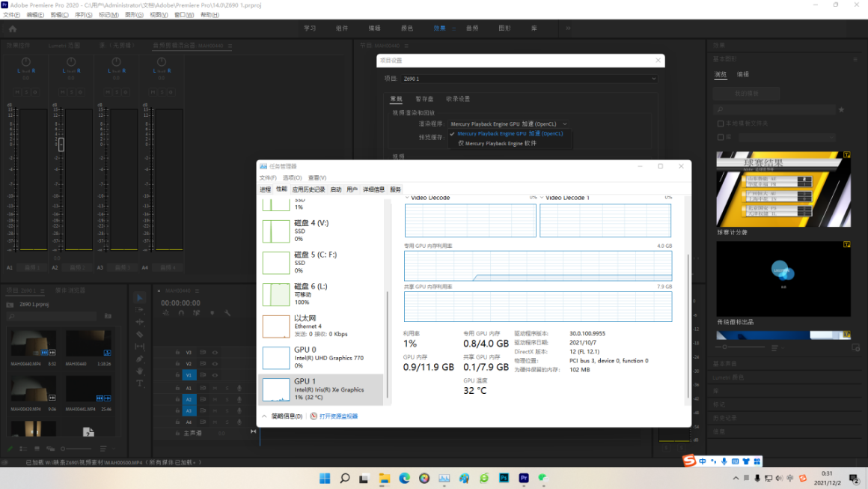Switch project panel to freeform view
This screenshot has height=489, width=868.
(50, 449)
